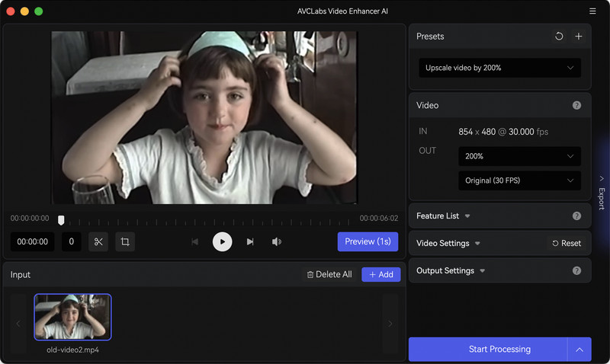Open the crop tool
Screen dimensions: 610x364
click(125, 242)
